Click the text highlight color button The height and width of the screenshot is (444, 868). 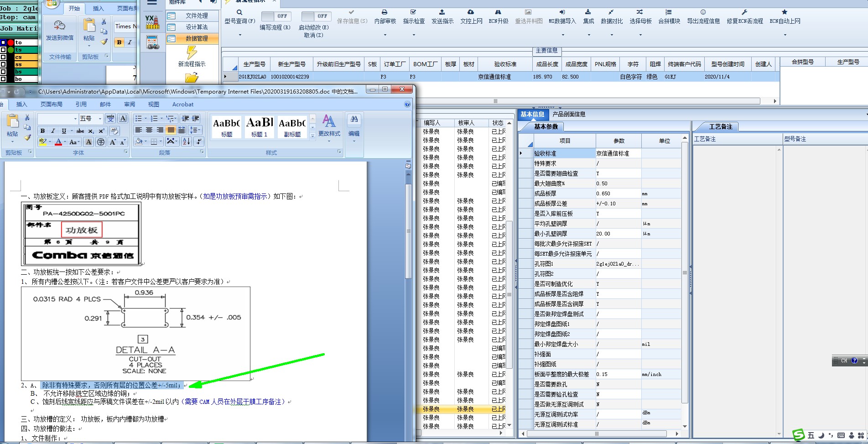click(x=42, y=142)
